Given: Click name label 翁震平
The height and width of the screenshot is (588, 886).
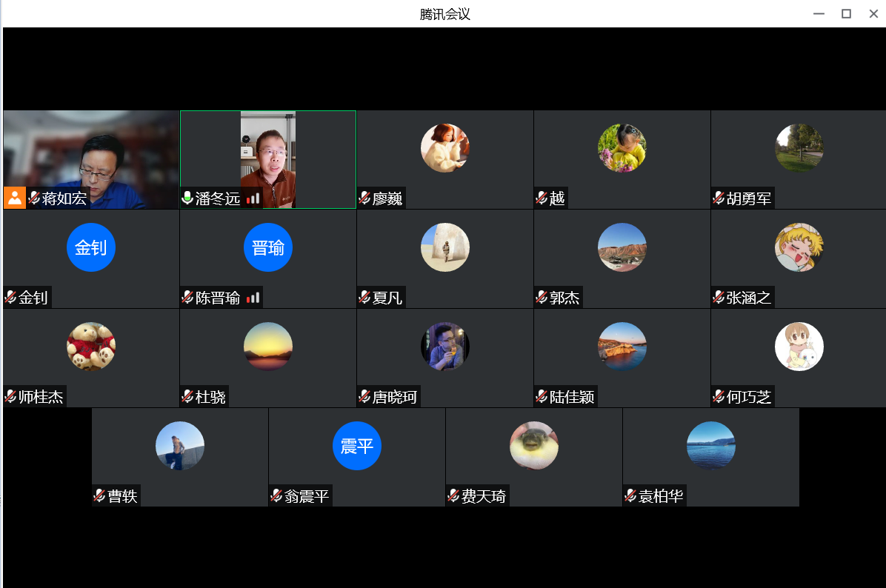Looking at the screenshot, I should [306, 496].
